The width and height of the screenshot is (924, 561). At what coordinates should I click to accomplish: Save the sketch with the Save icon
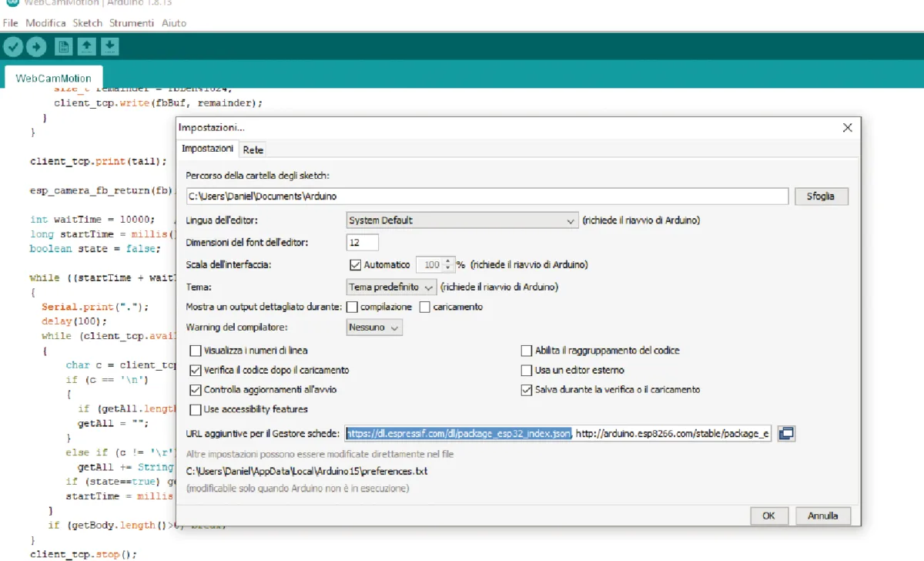[110, 48]
